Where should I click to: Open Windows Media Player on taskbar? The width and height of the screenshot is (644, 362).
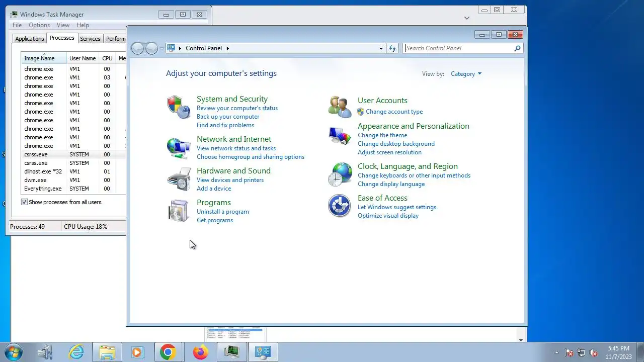coord(137,352)
